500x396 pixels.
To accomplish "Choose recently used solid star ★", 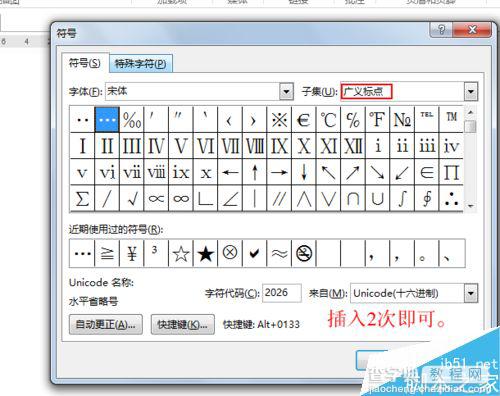I will click(205, 253).
